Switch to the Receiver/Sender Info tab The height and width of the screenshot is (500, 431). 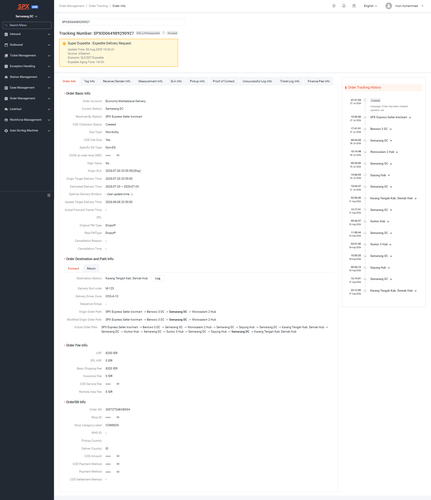pyautogui.click(x=116, y=81)
